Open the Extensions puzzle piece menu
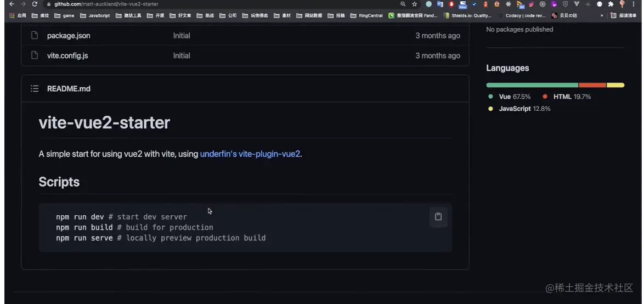This screenshot has width=644, height=304. point(611,4)
